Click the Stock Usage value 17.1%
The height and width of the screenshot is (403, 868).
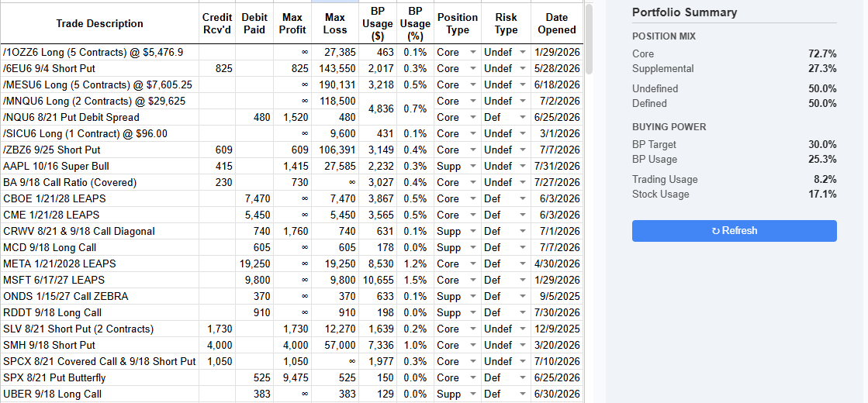[822, 194]
